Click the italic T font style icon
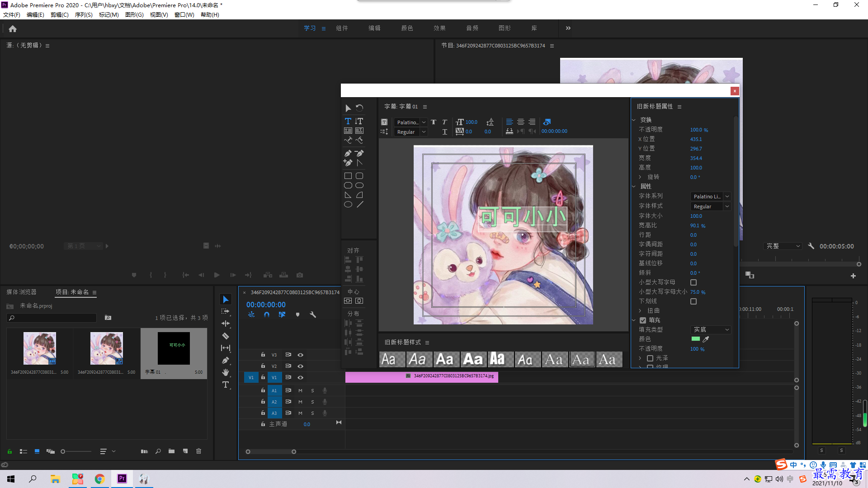This screenshot has height=488, width=868. point(444,122)
